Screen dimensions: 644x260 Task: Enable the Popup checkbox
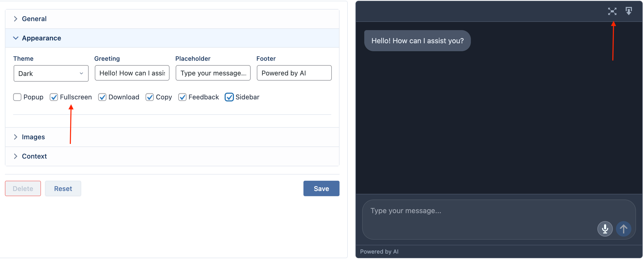pos(17,97)
